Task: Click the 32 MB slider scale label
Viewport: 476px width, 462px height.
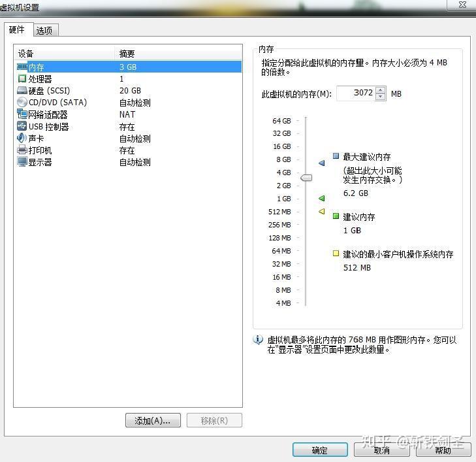Action: pyautogui.click(x=281, y=264)
